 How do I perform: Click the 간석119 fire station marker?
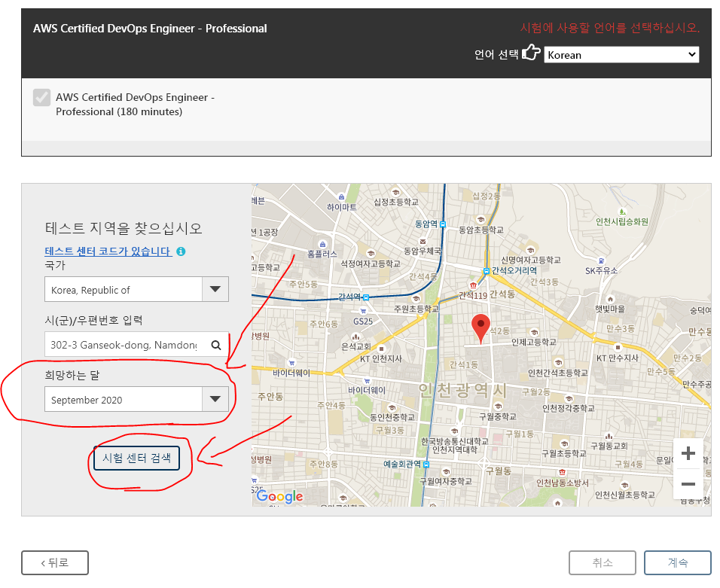tap(474, 285)
